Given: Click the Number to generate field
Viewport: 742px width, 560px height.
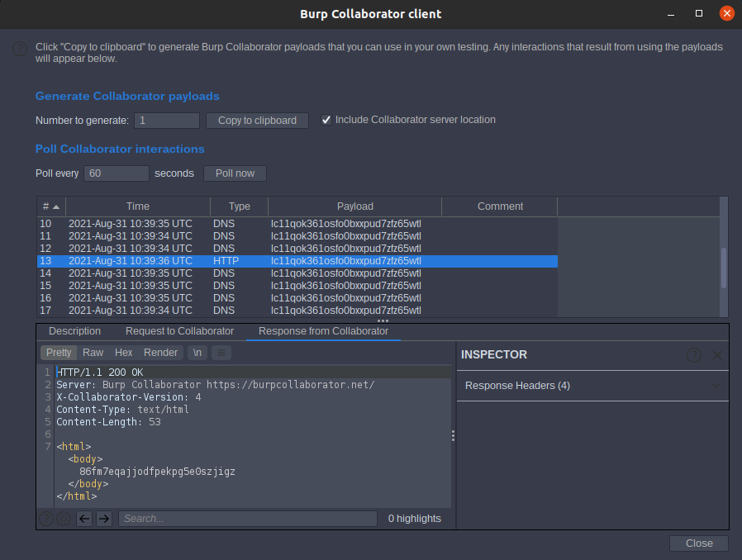Looking at the screenshot, I should tap(167, 121).
